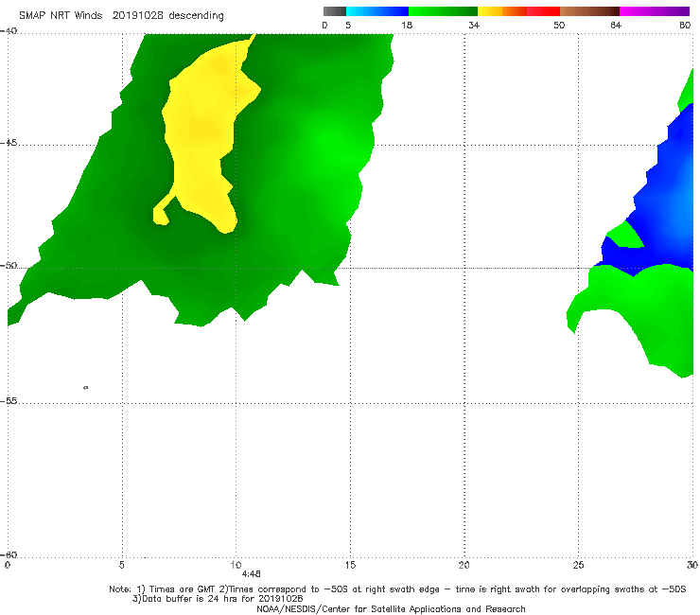Click the longitude label '15'
Screen dimensions: 700x615
pos(350,565)
